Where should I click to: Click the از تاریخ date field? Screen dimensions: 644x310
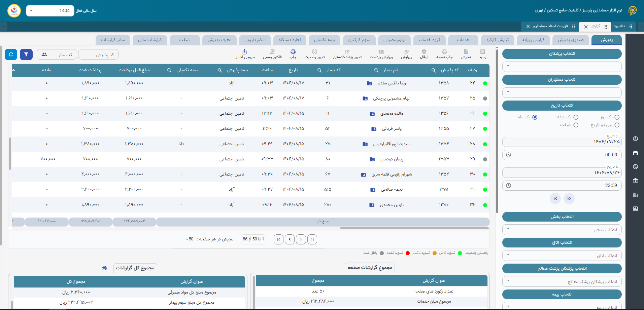click(562, 142)
